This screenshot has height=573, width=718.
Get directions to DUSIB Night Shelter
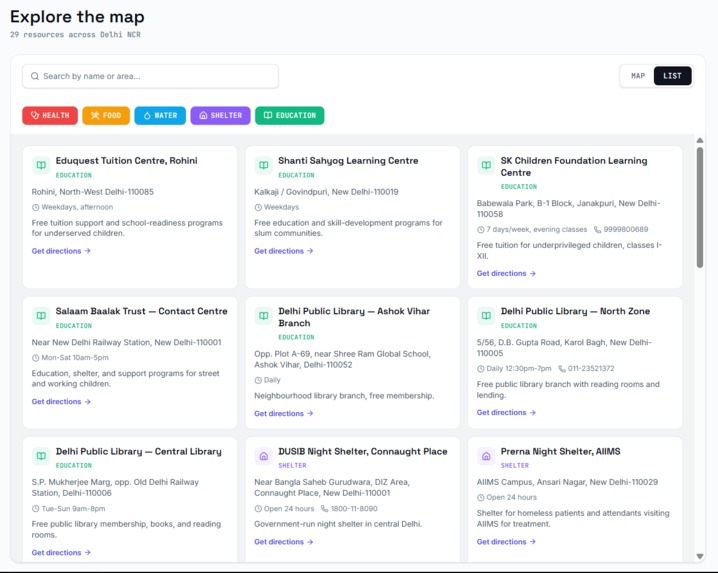[x=283, y=542]
